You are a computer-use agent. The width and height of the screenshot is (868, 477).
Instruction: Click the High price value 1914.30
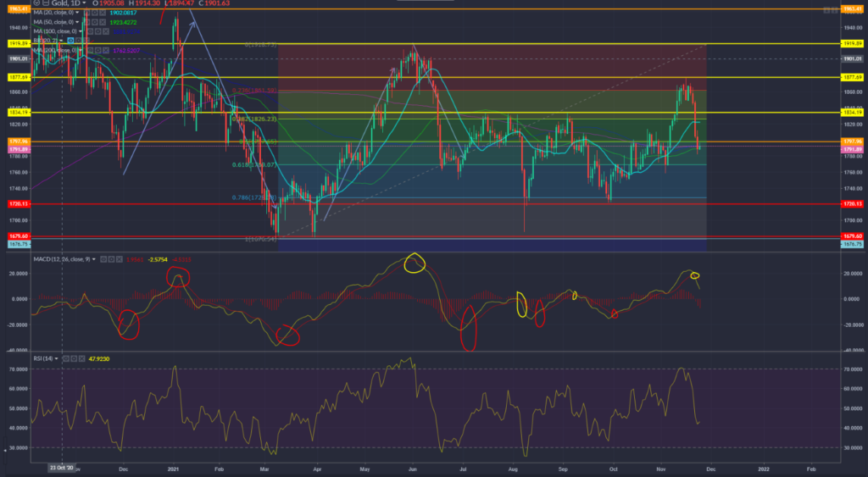tap(147, 3)
